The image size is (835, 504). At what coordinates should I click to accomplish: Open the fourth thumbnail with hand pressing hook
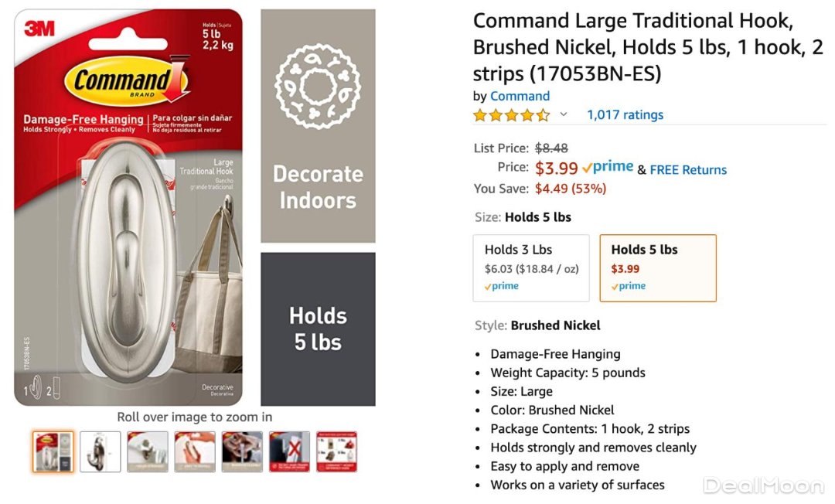[x=195, y=451]
